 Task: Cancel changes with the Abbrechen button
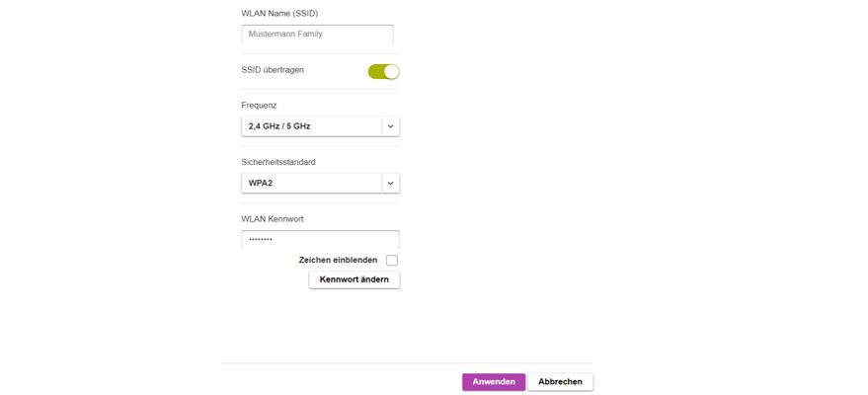[560, 382]
